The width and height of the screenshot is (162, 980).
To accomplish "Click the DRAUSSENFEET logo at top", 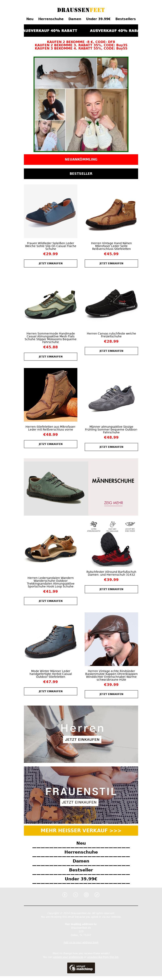I will click(x=81, y=10).
